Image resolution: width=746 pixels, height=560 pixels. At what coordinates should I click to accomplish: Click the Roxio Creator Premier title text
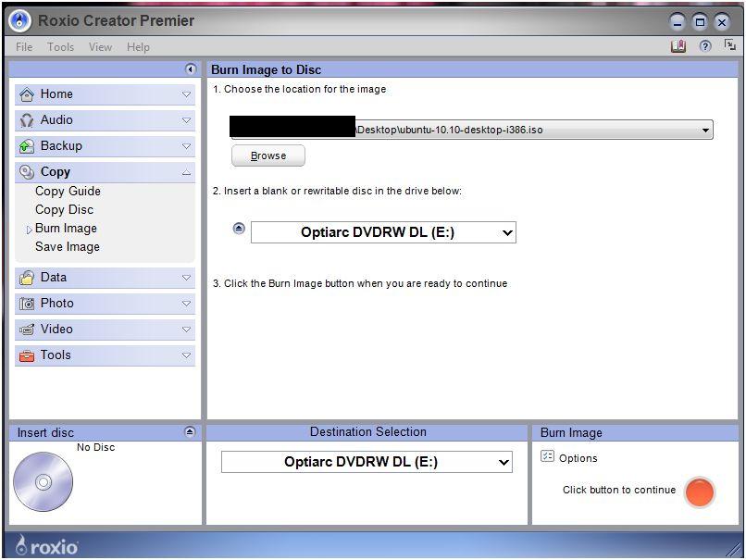pyautogui.click(x=116, y=21)
